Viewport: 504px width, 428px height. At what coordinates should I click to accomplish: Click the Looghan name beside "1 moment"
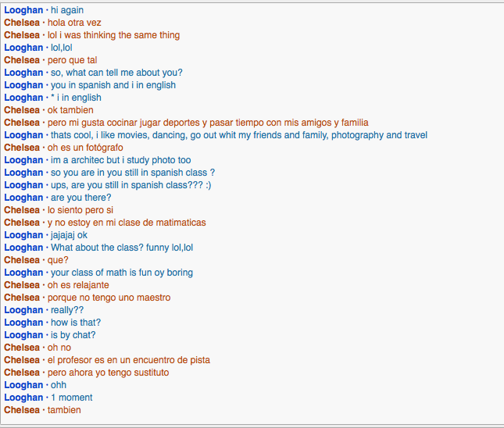(23, 398)
